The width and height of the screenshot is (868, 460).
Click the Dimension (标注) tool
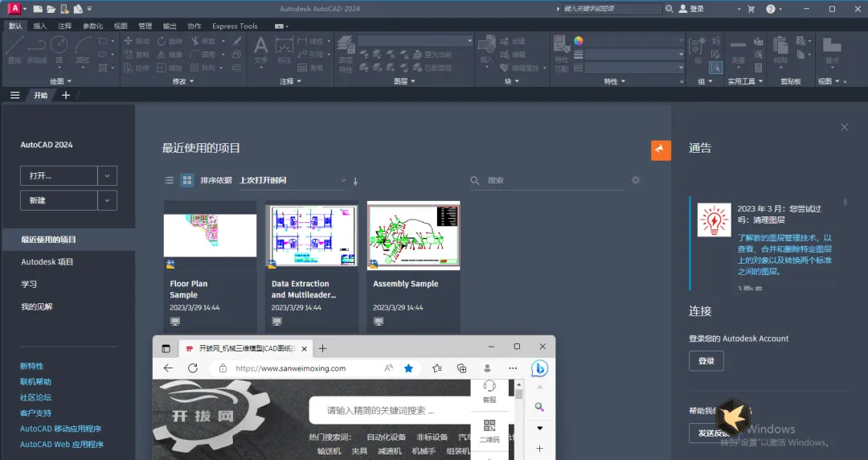[x=284, y=49]
